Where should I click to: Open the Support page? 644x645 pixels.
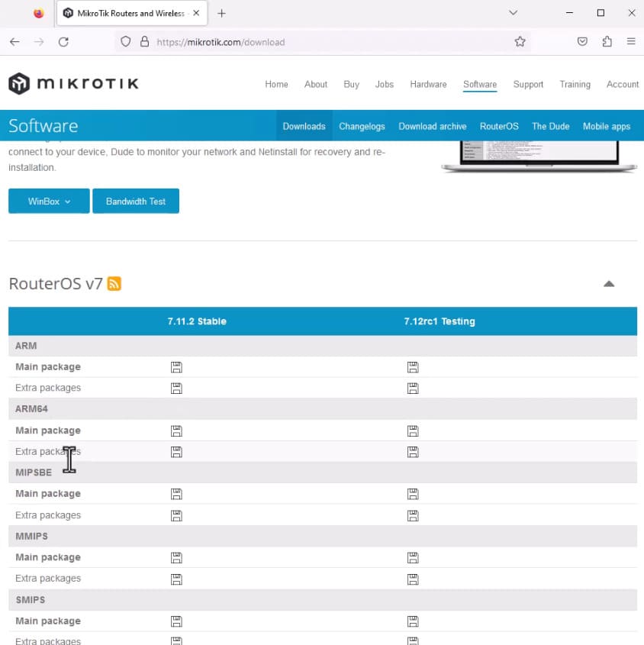tap(528, 84)
